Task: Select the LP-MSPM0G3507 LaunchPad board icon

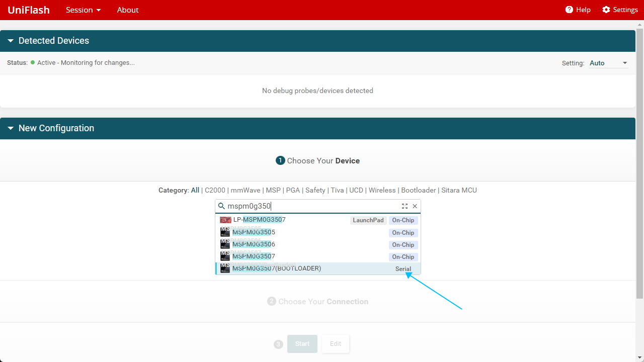Action: 225,220
